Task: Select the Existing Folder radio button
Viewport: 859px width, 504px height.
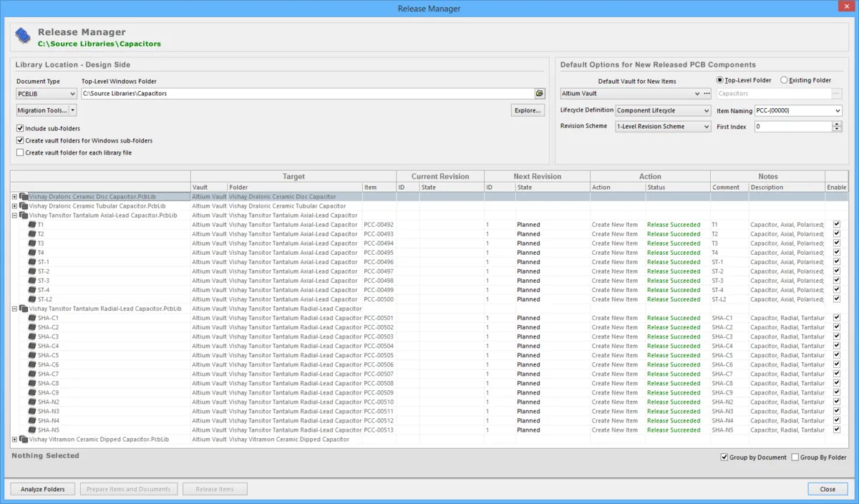Action: coord(784,80)
